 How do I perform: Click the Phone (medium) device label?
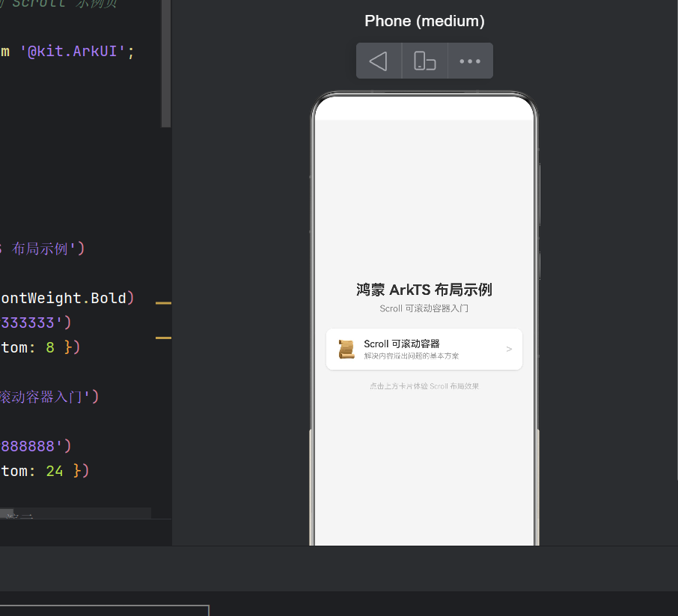[424, 21]
